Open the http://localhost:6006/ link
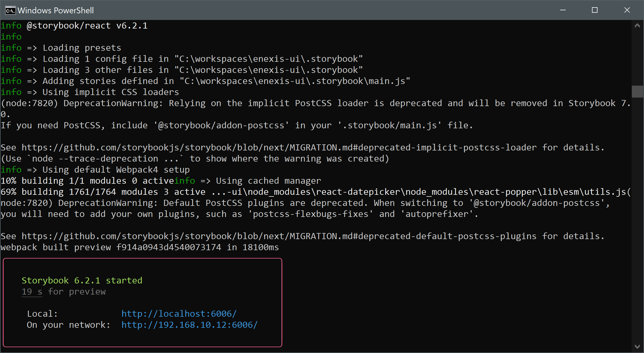The image size is (644, 353). (179, 313)
